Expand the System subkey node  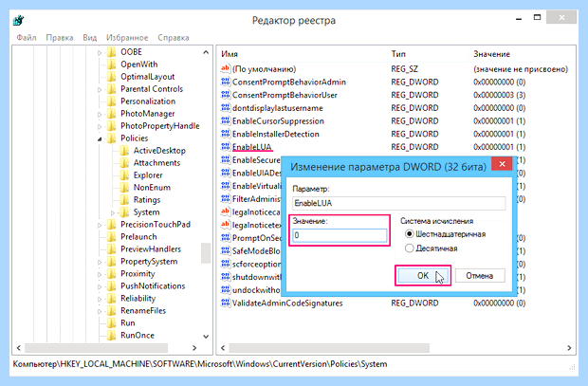tap(113, 212)
